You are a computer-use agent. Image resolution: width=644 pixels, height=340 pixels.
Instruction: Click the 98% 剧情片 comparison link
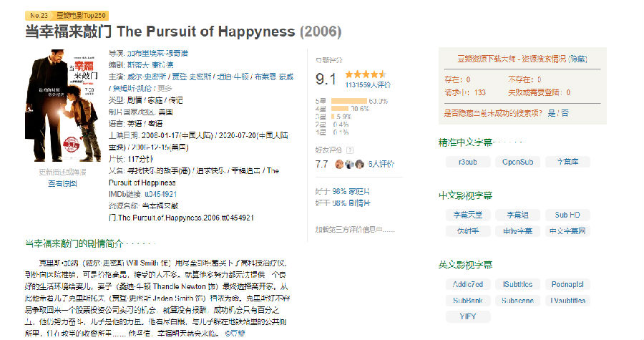point(351,203)
